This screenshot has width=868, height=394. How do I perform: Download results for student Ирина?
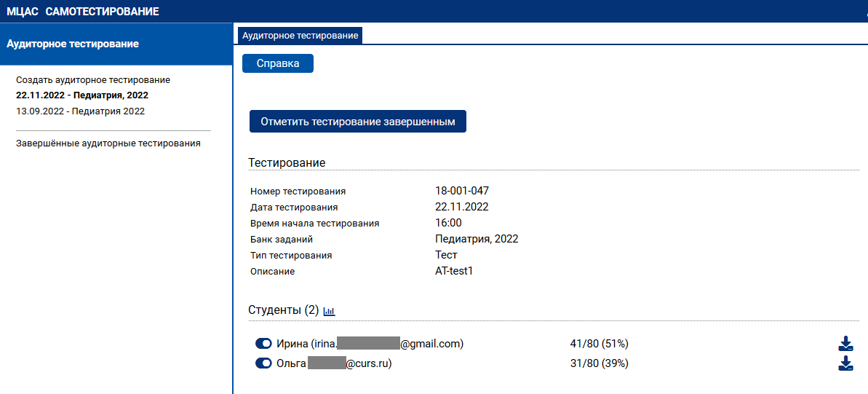tap(845, 344)
